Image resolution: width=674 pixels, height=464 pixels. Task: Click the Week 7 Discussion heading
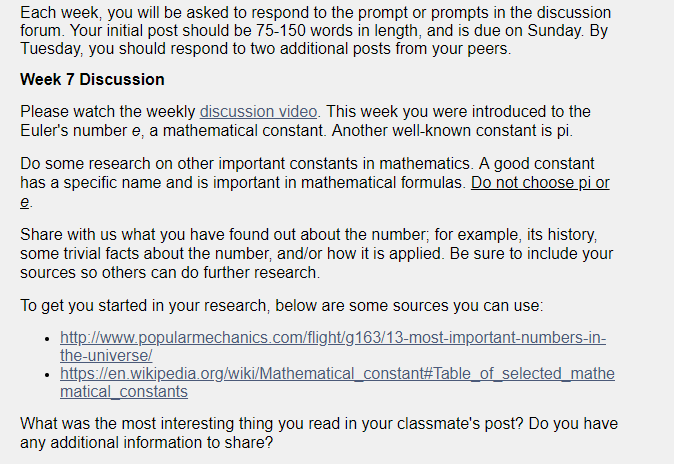pyautogui.click(x=92, y=80)
